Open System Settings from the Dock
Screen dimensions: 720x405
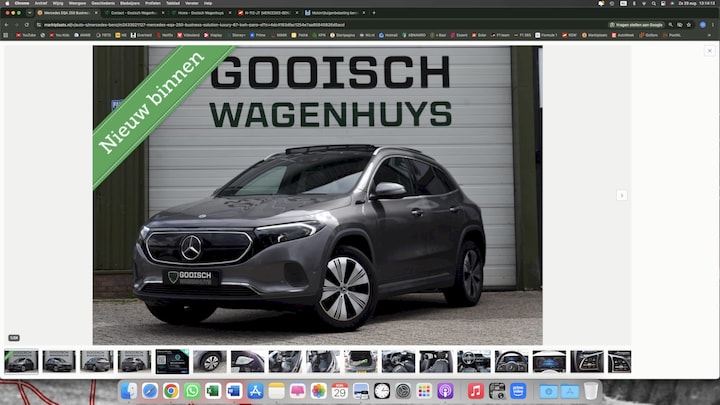403,391
